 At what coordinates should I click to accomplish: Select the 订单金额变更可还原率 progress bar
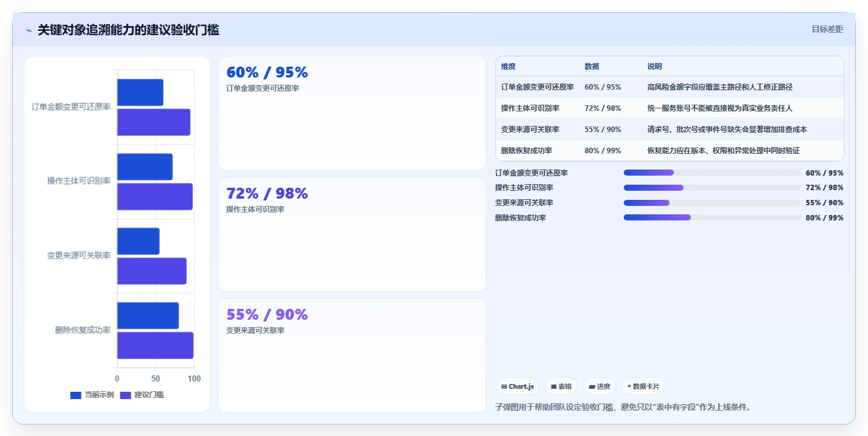coord(712,173)
